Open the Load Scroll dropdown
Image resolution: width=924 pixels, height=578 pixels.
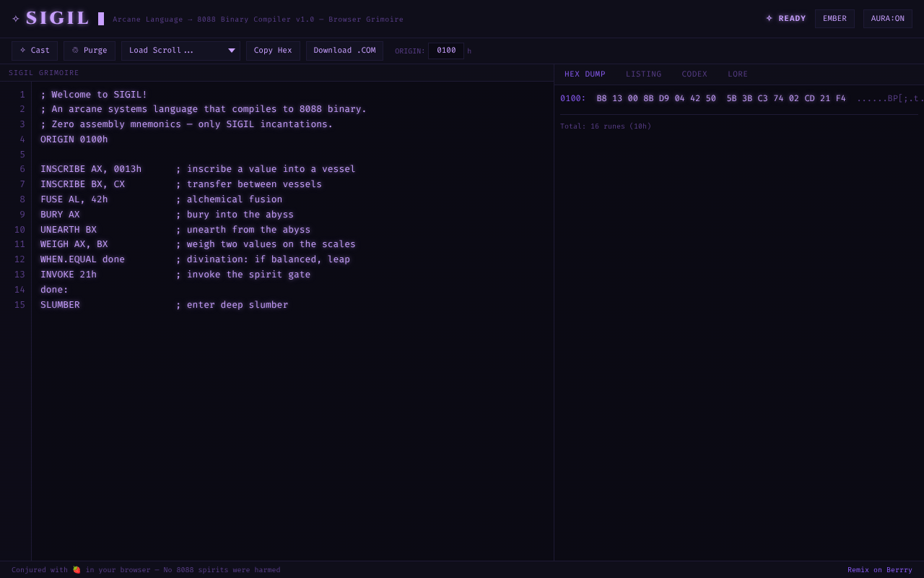click(x=180, y=51)
